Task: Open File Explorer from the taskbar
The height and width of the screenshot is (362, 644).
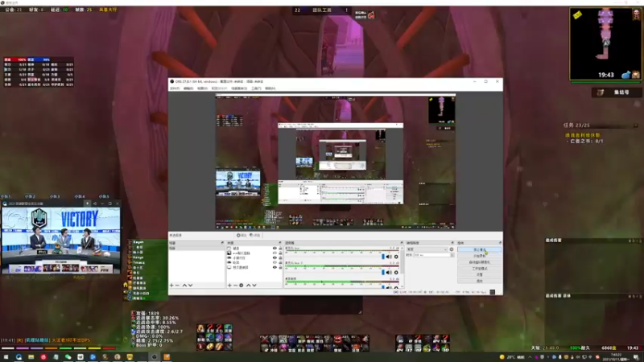Action: 31,357
